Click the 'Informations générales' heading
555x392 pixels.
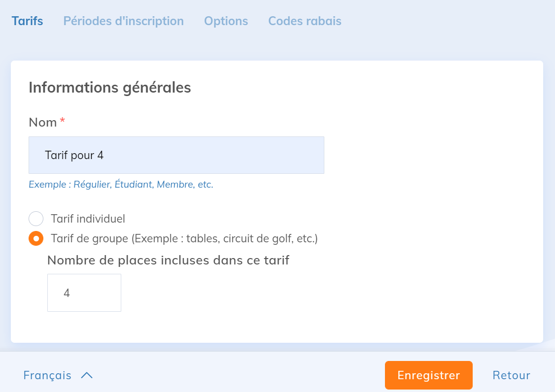[x=109, y=88]
